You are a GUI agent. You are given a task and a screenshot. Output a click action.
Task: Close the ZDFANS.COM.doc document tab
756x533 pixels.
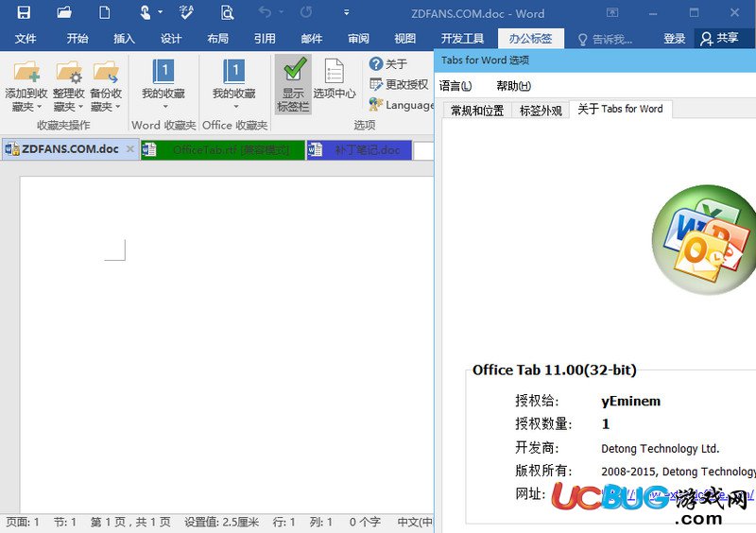point(130,149)
